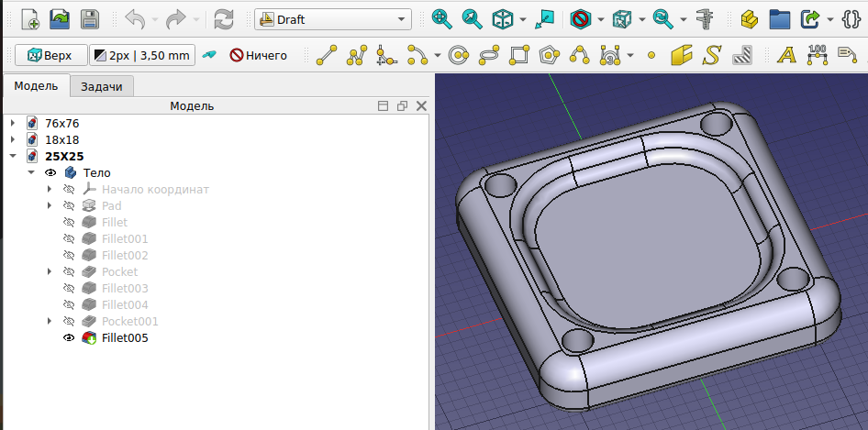Expand the Pocket001 tree item
868x430 pixels.
click(x=50, y=321)
